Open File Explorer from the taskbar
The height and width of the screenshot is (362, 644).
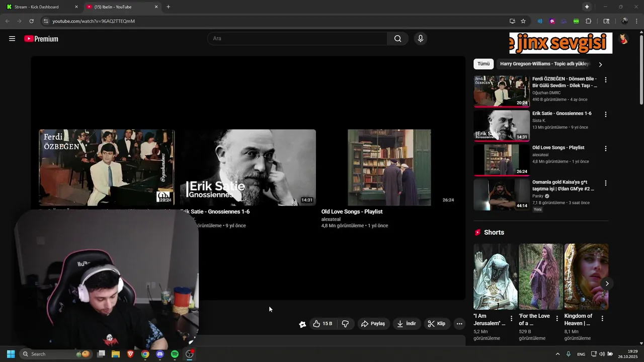click(116, 354)
